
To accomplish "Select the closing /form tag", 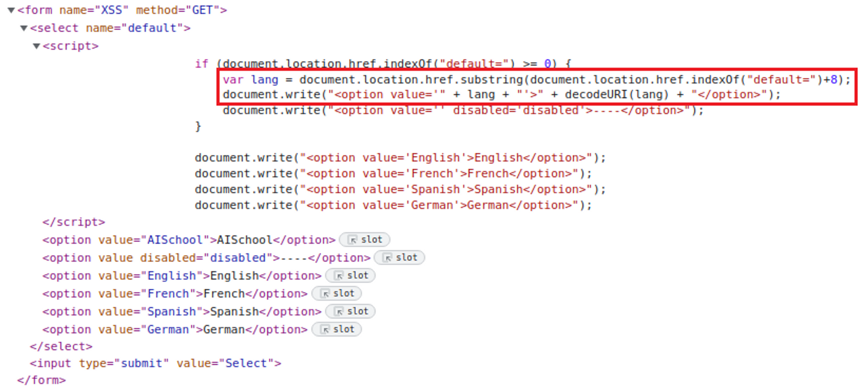I will (x=42, y=380).
